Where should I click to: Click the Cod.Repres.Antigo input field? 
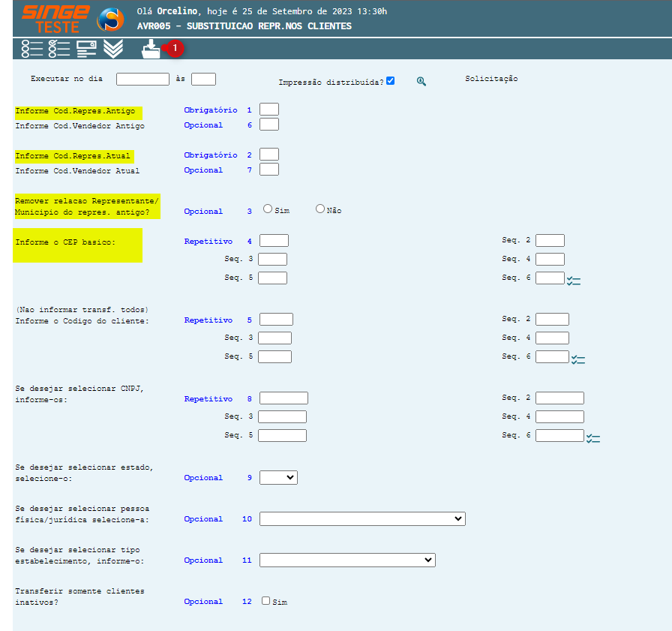tap(269, 110)
